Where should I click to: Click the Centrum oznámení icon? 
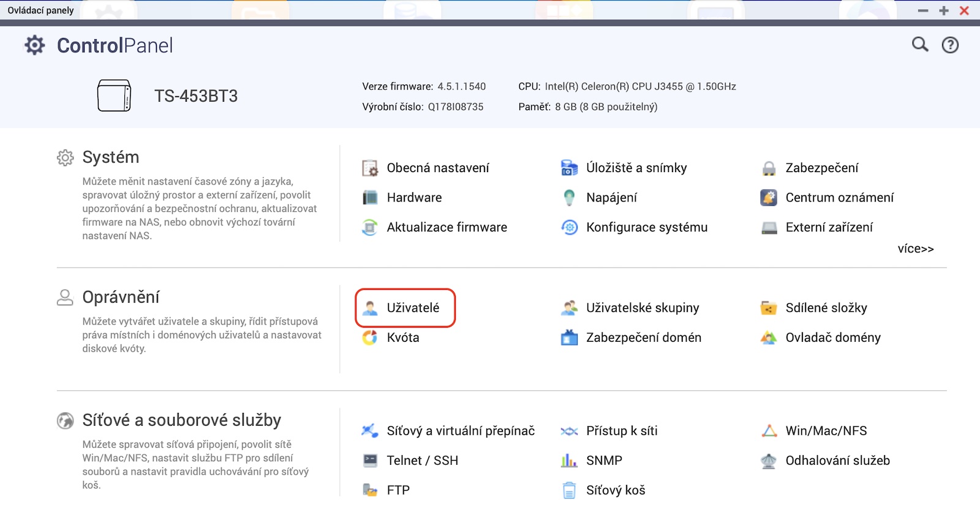click(x=769, y=198)
